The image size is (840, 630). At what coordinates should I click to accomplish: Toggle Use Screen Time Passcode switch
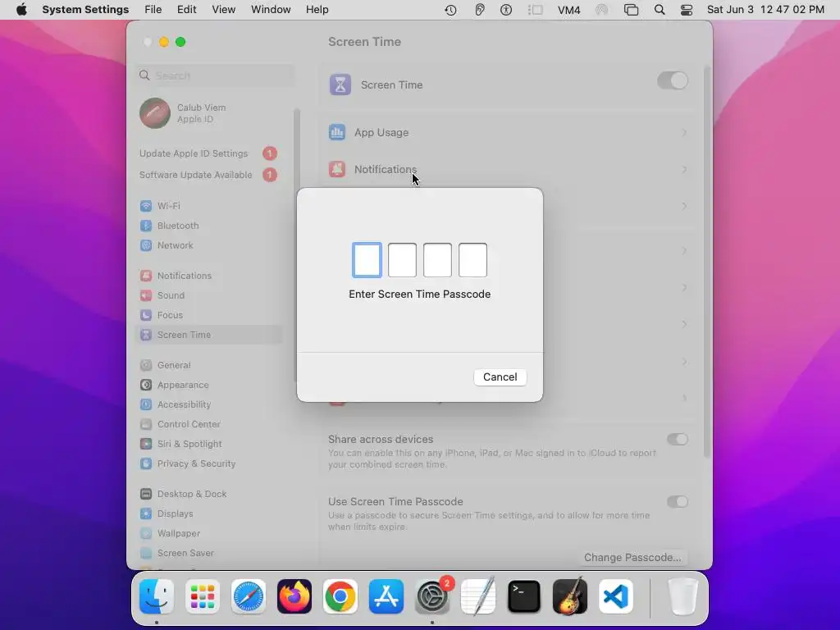tap(678, 501)
